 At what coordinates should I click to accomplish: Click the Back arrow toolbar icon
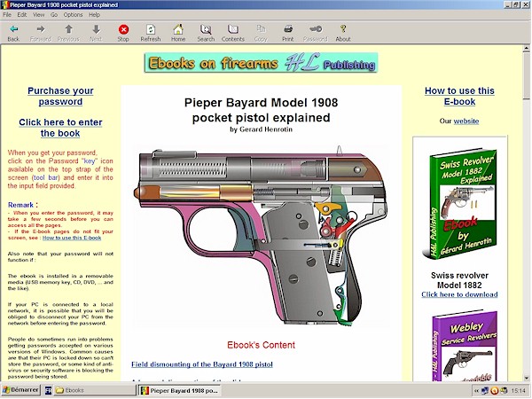[x=13, y=29]
